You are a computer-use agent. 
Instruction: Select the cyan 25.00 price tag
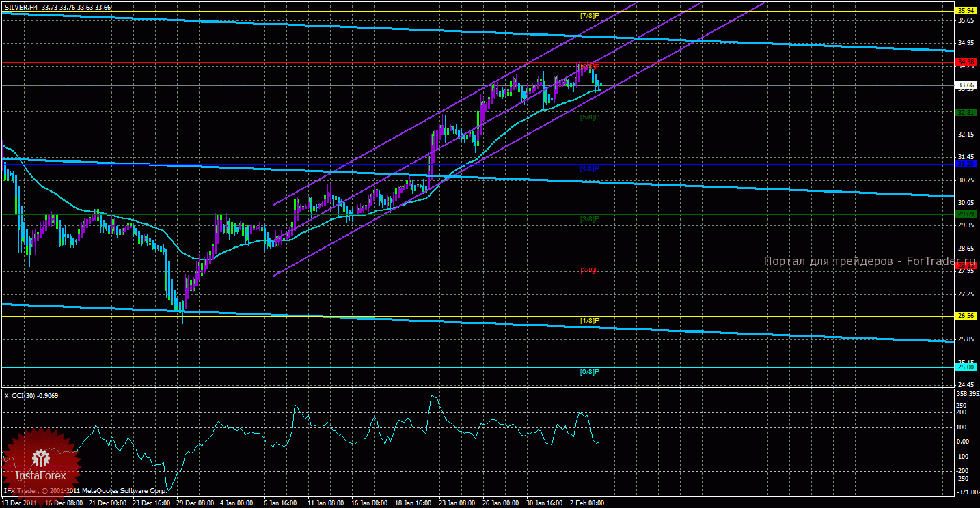966,367
